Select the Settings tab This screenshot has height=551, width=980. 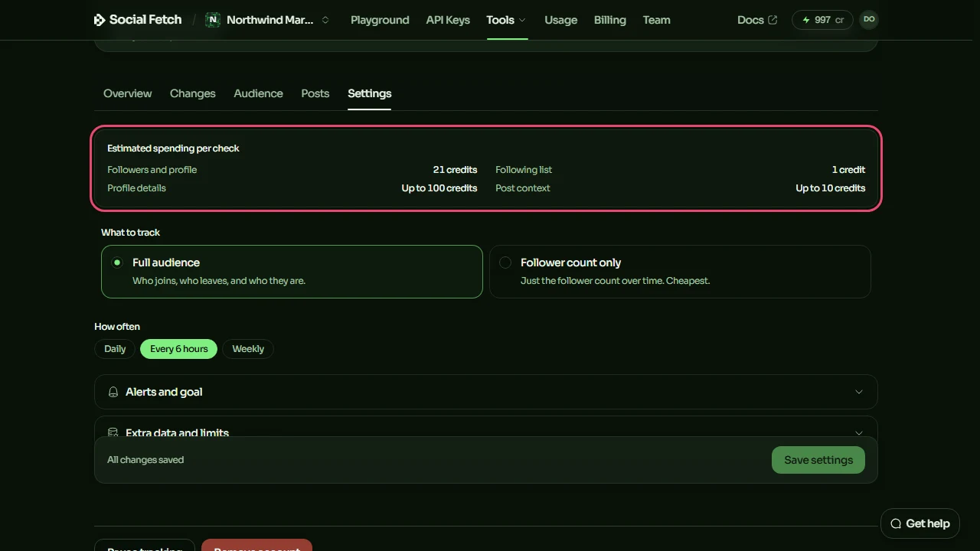pyautogui.click(x=370, y=93)
